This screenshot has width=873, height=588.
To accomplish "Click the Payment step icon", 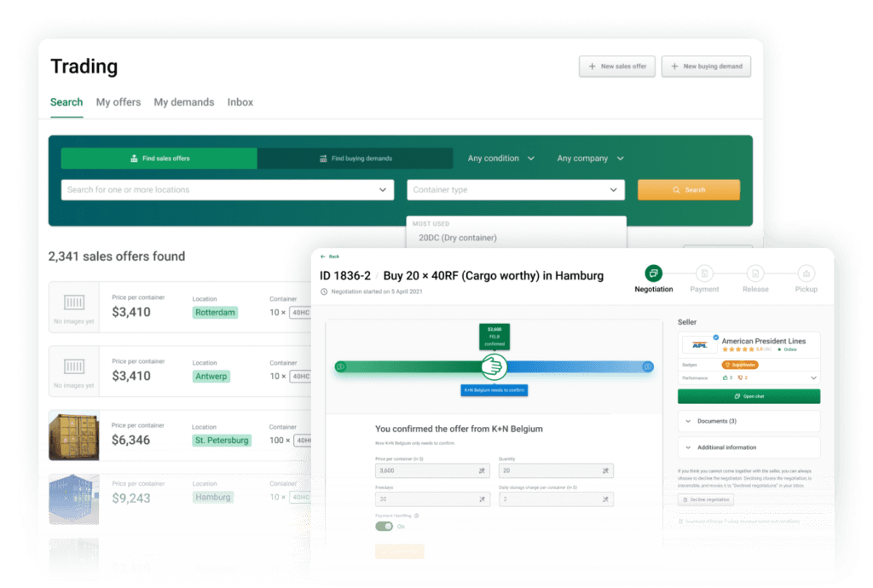I will point(704,274).
